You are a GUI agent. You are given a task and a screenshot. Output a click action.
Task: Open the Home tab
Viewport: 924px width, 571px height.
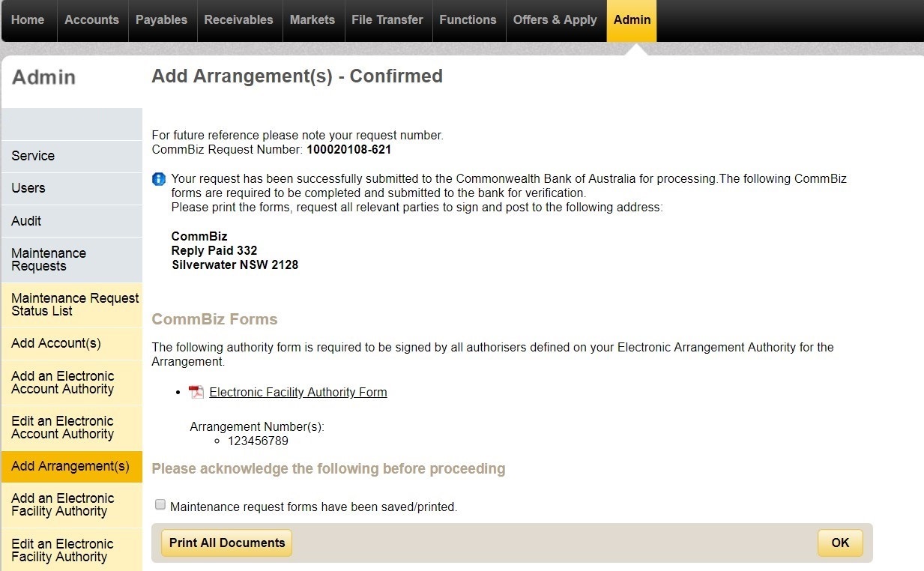[28, 20]
